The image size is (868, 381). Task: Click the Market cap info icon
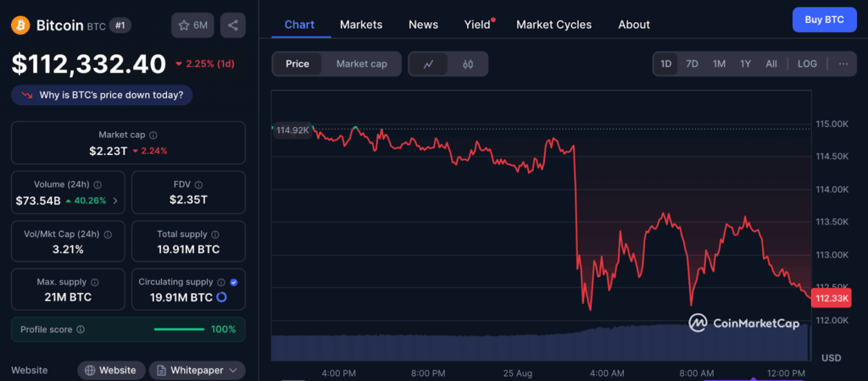tap(153, 135)
